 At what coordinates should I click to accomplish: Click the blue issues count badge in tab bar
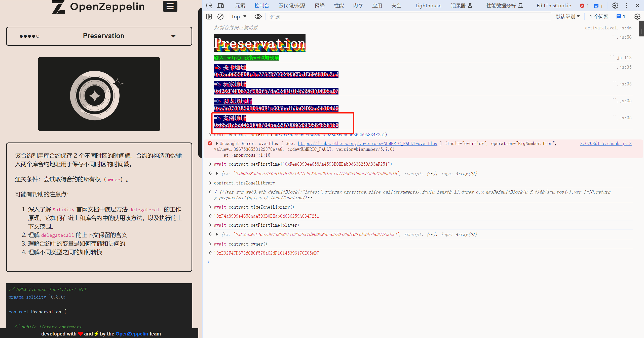click(x=598, y=6)
